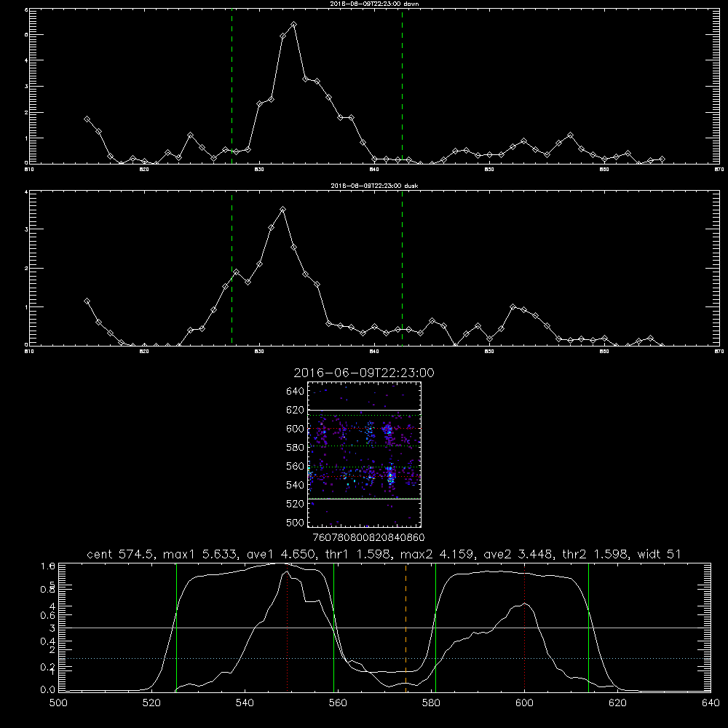Image resolution: width=728 pixels, height=728 pixels.
Task: Click the 540 label on heat map y-axis
Action: coord(296,485)
